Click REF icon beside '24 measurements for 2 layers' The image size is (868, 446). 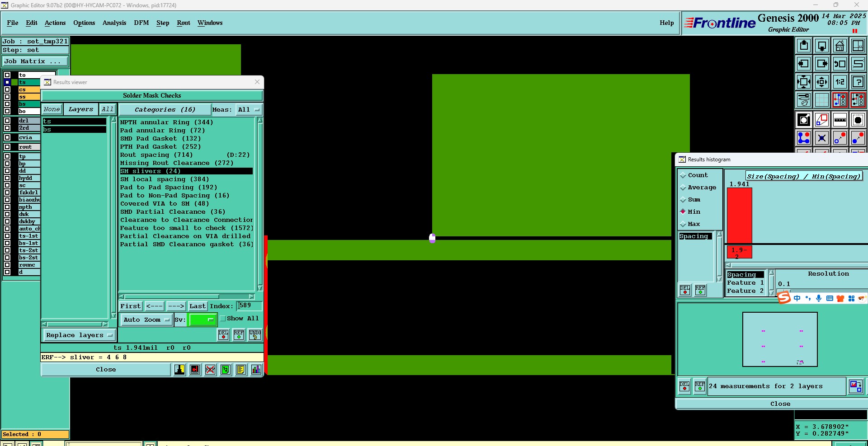click(700, 386)
